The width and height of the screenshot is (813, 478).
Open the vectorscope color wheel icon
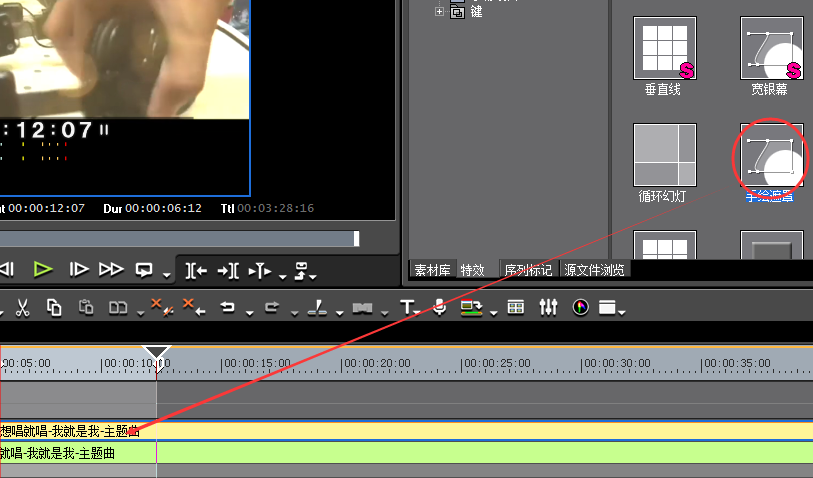tap(580, 307)
